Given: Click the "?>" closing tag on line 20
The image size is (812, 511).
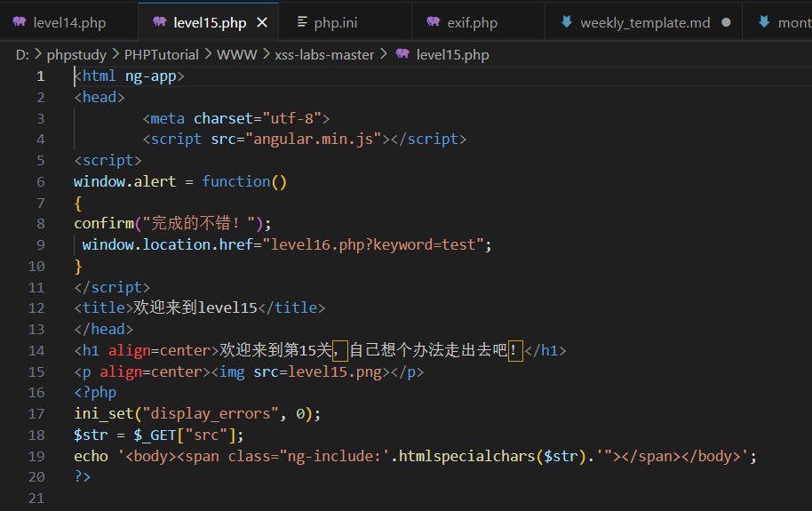Looking at the screenshot, I should [x=83, y=477].
